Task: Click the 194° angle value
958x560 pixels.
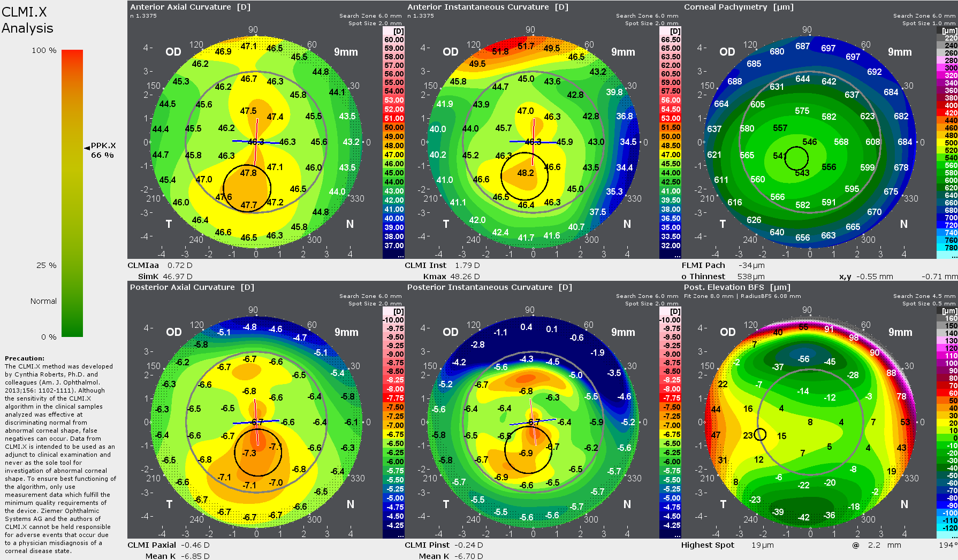Action: 948,545
